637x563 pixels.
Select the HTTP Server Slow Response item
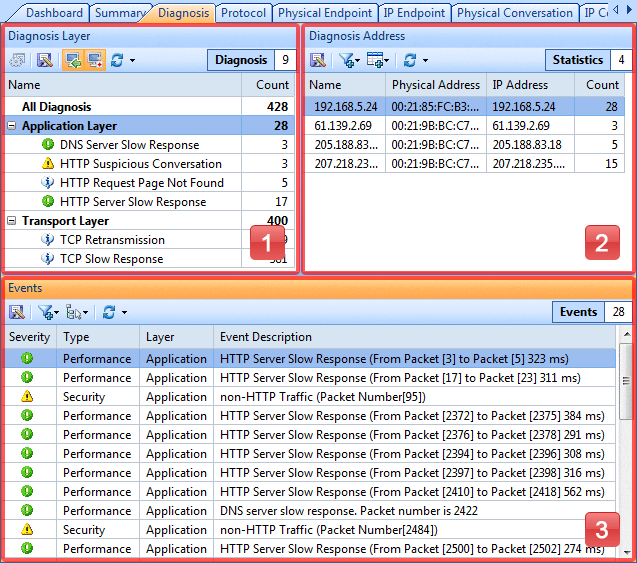pyautogui.click(x=132, y=202)
